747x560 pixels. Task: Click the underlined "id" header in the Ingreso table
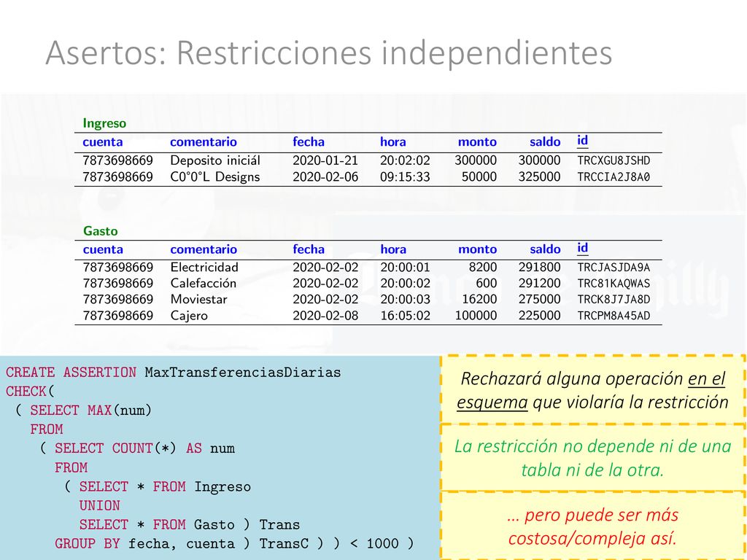coord(582,141)
